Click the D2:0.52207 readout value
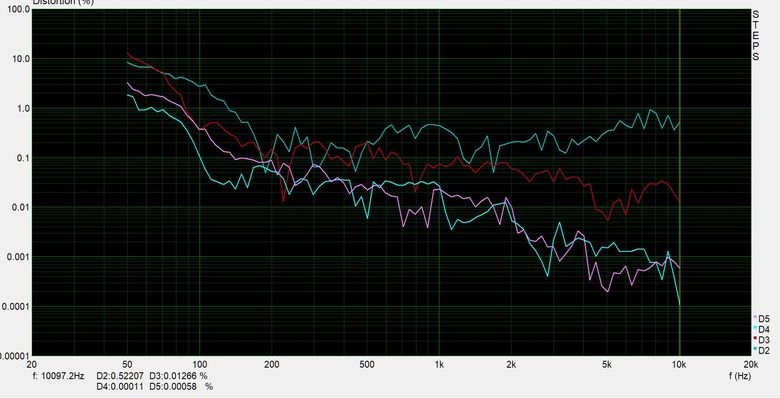The width and height of the screenshot is (780, 398). 120,376
